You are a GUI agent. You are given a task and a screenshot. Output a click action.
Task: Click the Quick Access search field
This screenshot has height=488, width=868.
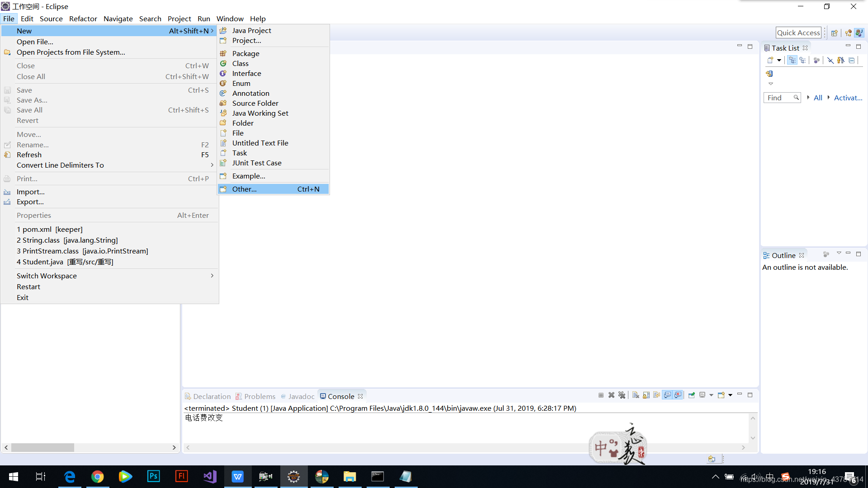[798, 33]
